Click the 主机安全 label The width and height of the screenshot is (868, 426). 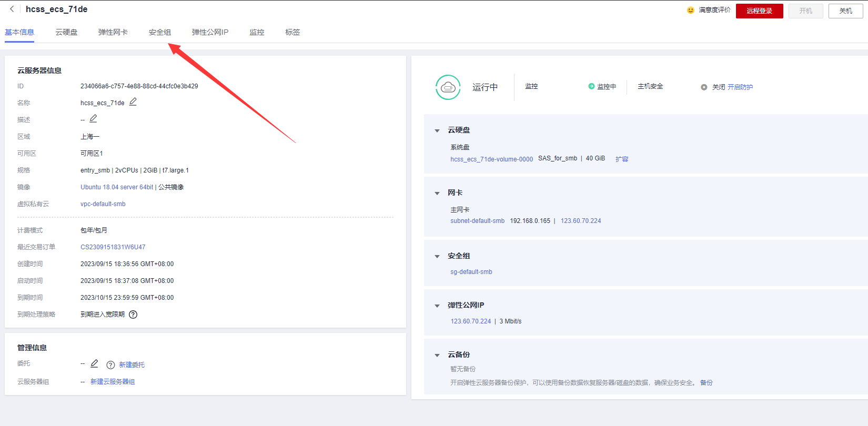(650, 86)
